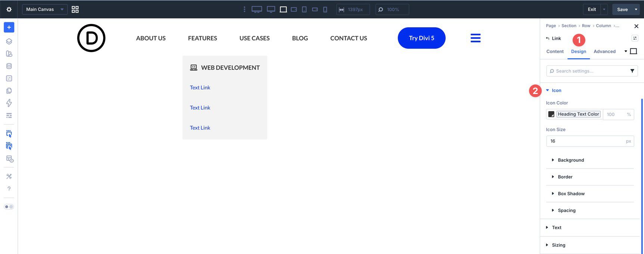Open the Save dropdown arrow
The image size is (644, 254).
point(636,9)
